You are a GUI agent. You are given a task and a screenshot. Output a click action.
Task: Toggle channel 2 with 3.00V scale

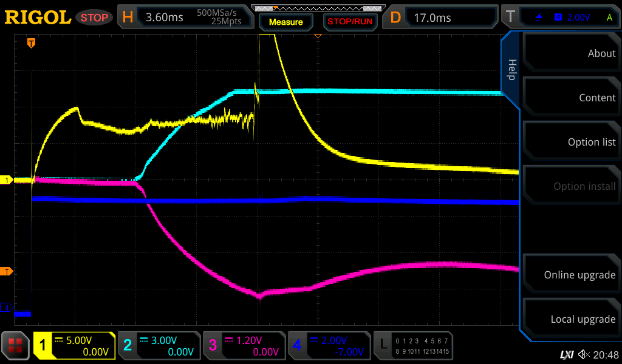coord(159,346)
